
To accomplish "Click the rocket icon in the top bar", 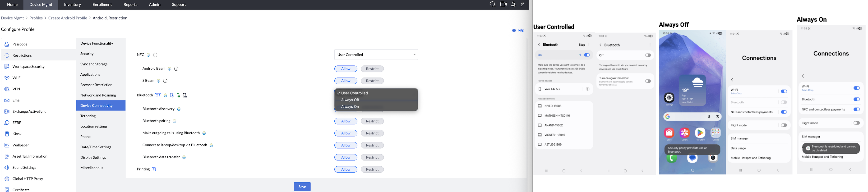I will [x=513, y=4].
